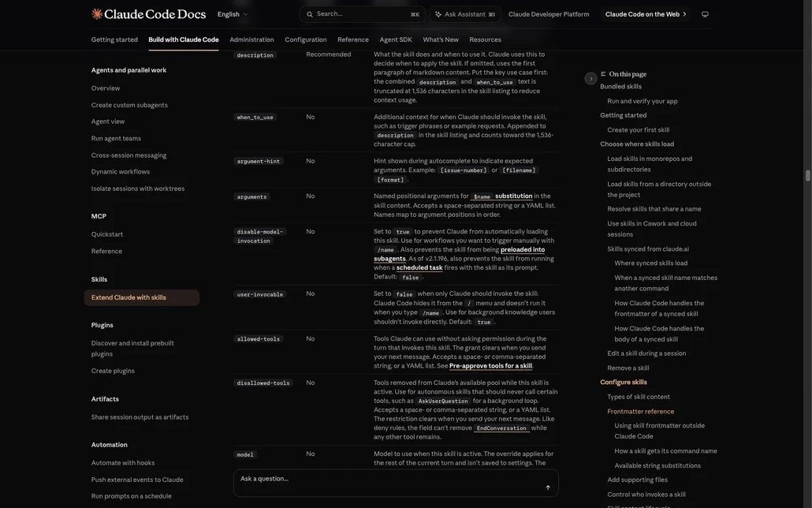Open Dynamic workflows
This screenshot has height=508, width=812.
coord(120,172)
